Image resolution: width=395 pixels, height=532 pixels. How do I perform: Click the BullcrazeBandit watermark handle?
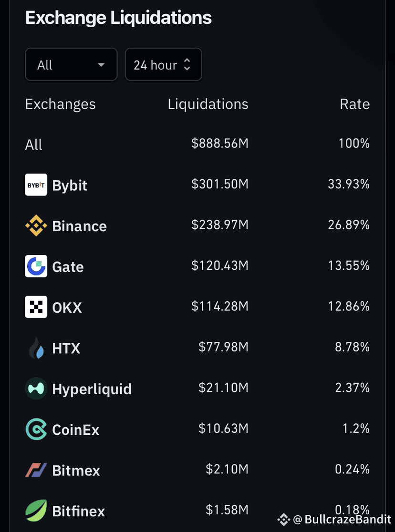point(348,519)
